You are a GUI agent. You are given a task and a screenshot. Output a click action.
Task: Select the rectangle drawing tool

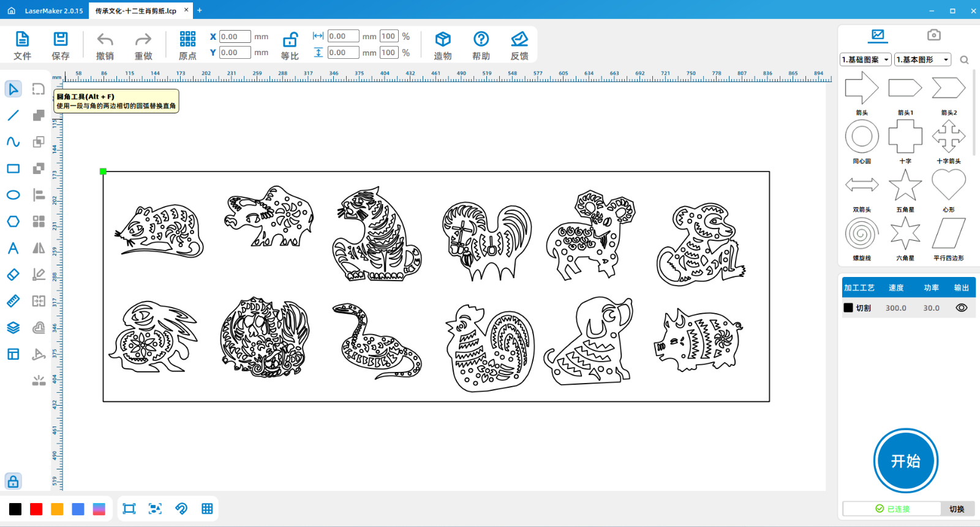[13, 169]
